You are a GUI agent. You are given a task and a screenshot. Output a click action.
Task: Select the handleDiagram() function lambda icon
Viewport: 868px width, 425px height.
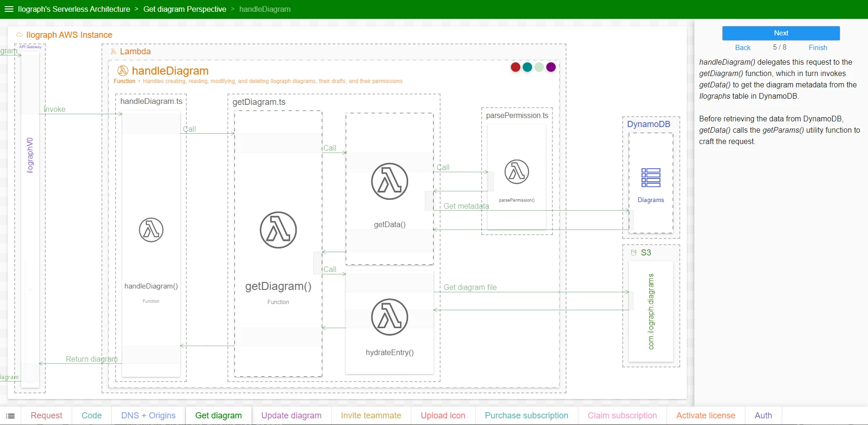point(151,230)
